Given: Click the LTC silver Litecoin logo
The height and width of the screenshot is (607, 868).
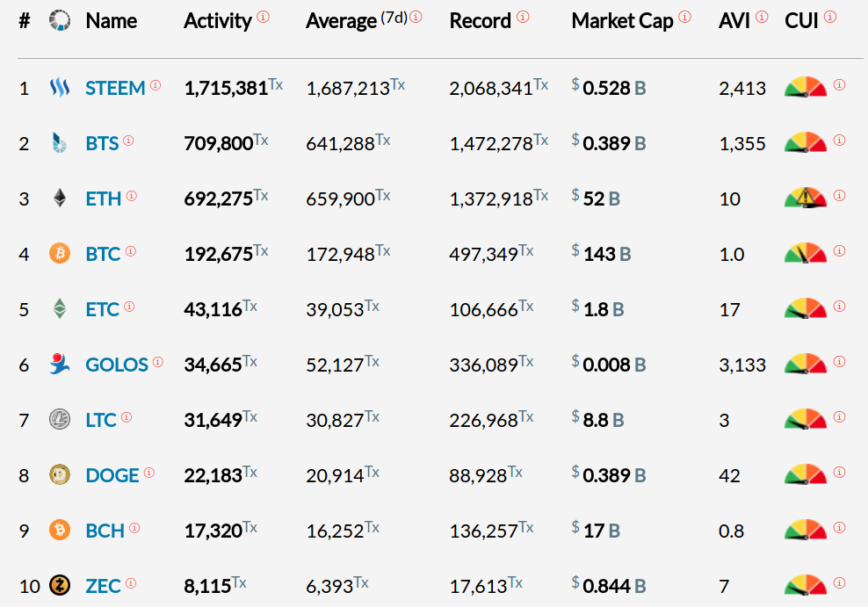Looking at the screenshot, I should (60, 419).
